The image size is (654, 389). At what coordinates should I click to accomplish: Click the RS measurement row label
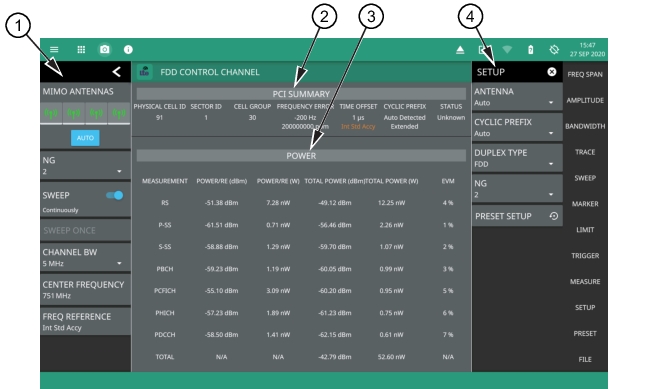pyautogui.click(x=165, y=203)
